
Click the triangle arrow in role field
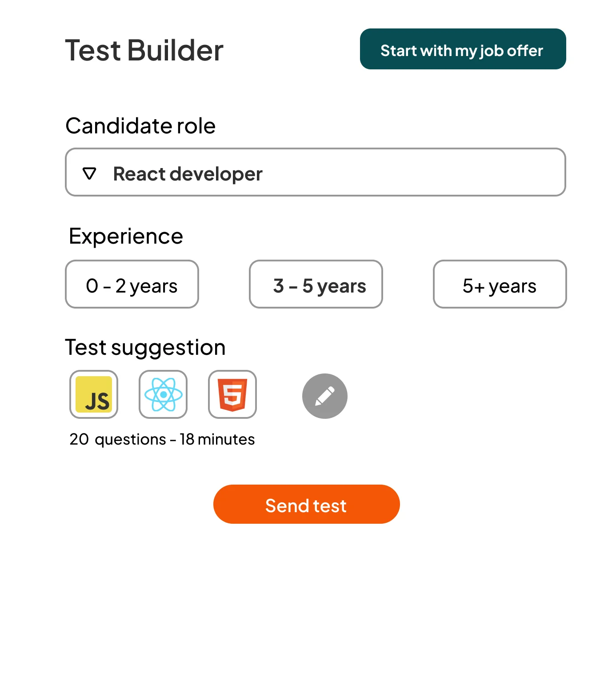pos(89,173)
